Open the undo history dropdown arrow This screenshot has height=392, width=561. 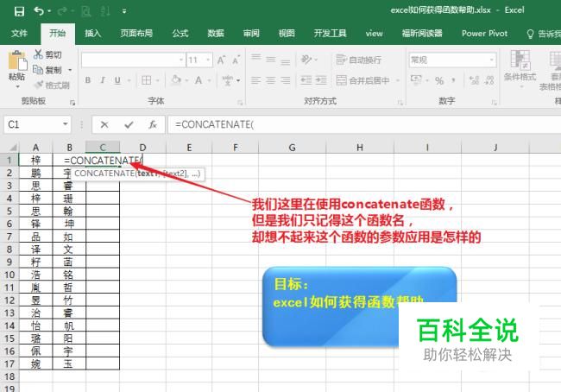[x=49, y=11]
